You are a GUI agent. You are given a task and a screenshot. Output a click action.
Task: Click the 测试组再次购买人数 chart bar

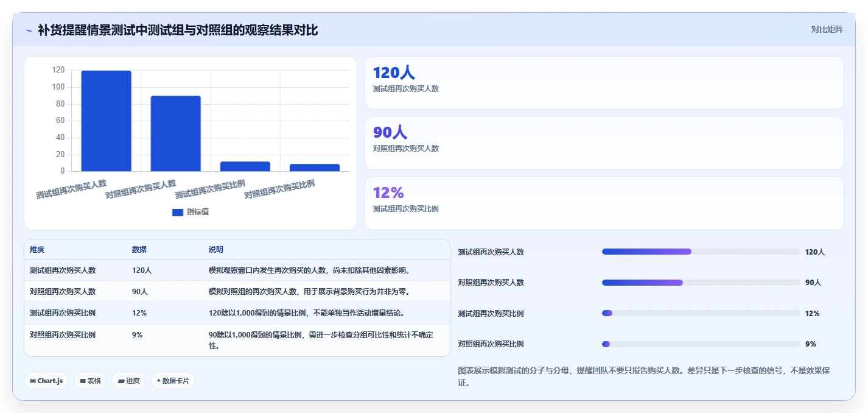point(106,121)
